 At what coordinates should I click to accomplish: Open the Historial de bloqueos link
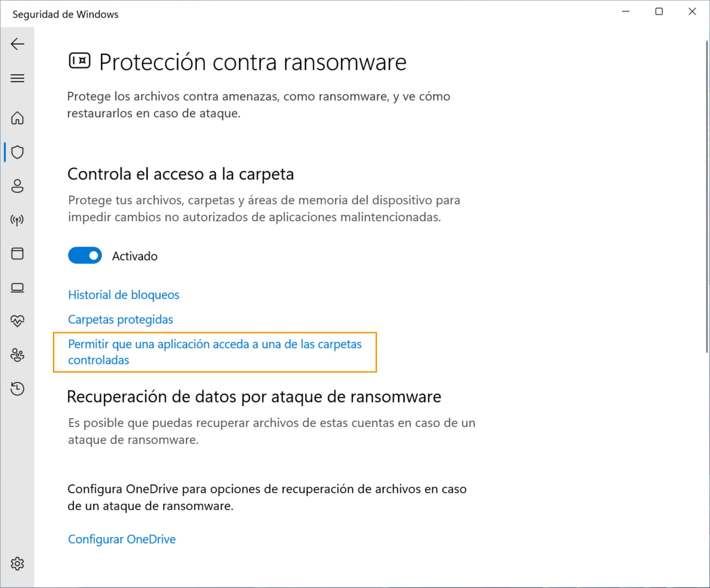[124, 295]
